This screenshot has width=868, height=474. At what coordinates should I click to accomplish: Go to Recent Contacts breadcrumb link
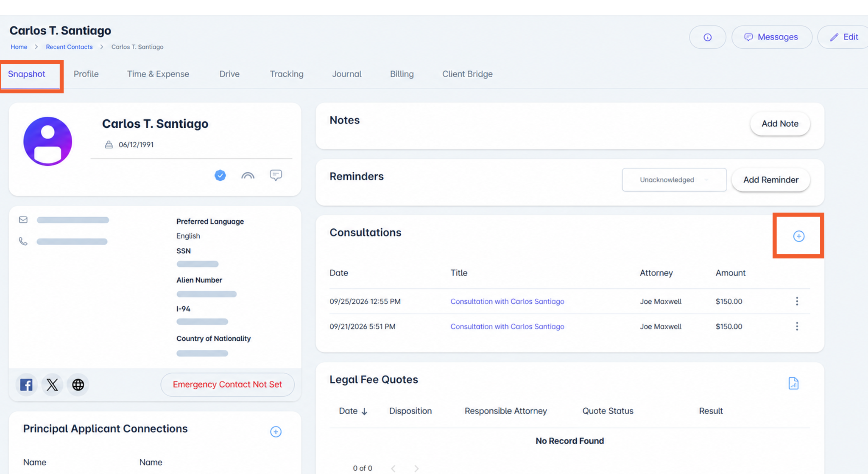pos(69,47)
